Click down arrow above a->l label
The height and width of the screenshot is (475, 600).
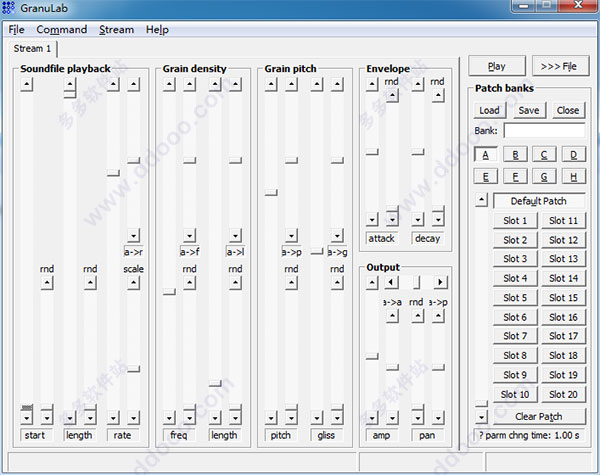[235, 235]
